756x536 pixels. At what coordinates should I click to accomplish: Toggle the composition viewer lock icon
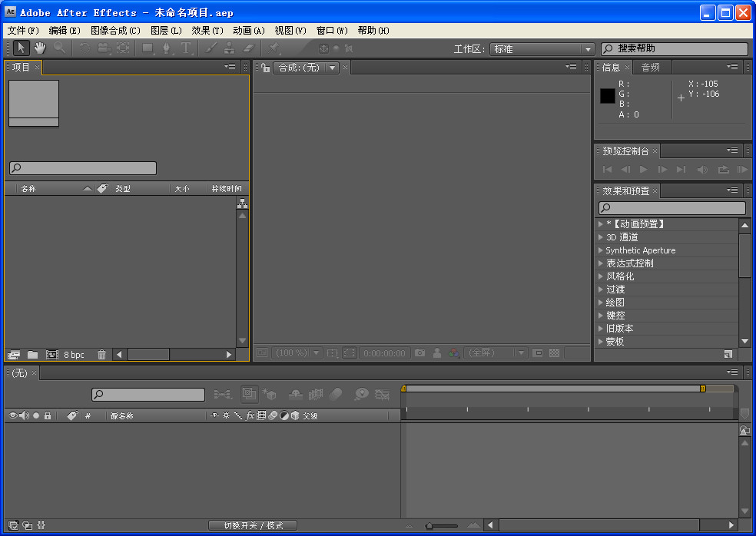pyautogui.click(x=265, y=68)
